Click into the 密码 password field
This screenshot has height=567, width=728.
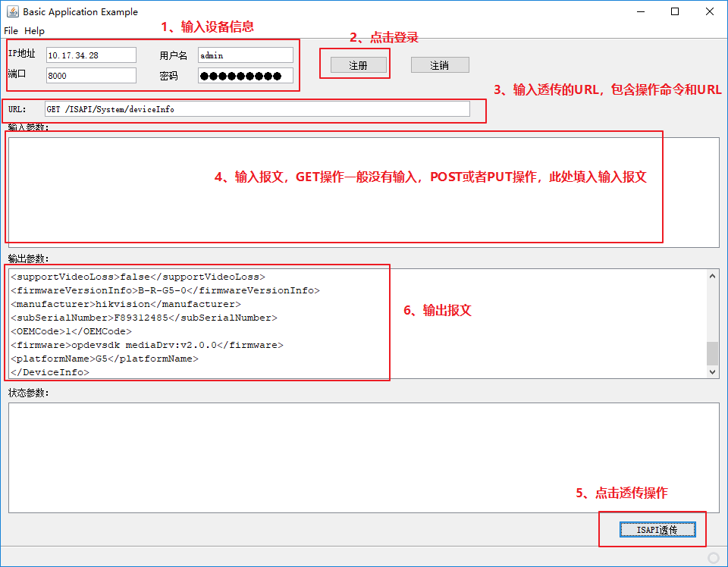(245, 75)
